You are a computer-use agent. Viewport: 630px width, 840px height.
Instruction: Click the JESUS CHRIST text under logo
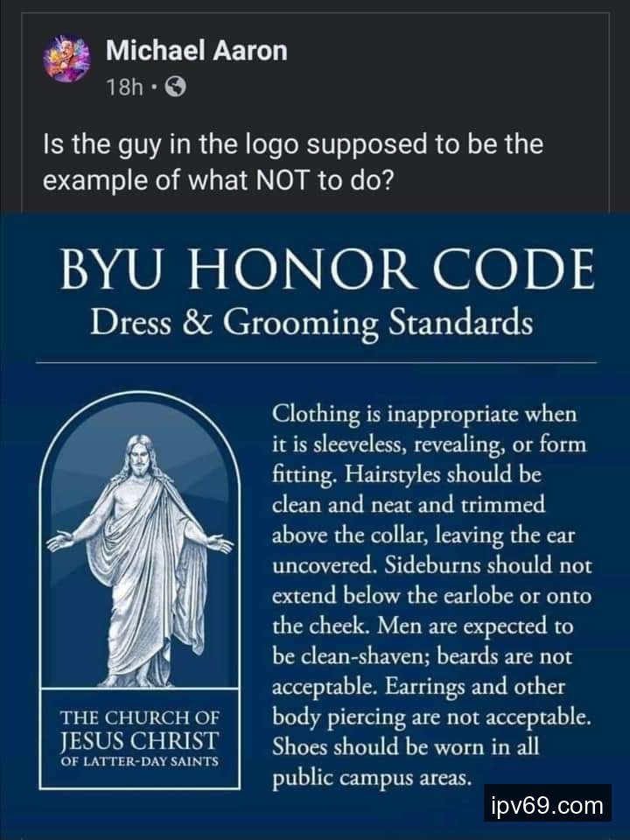pyautogui.click(x=139, y=741)
